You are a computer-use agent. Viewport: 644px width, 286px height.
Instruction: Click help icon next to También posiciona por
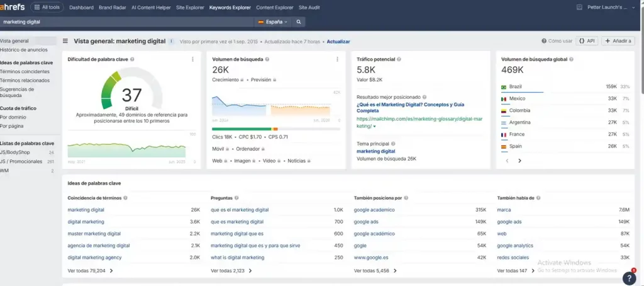coord(406,198)
